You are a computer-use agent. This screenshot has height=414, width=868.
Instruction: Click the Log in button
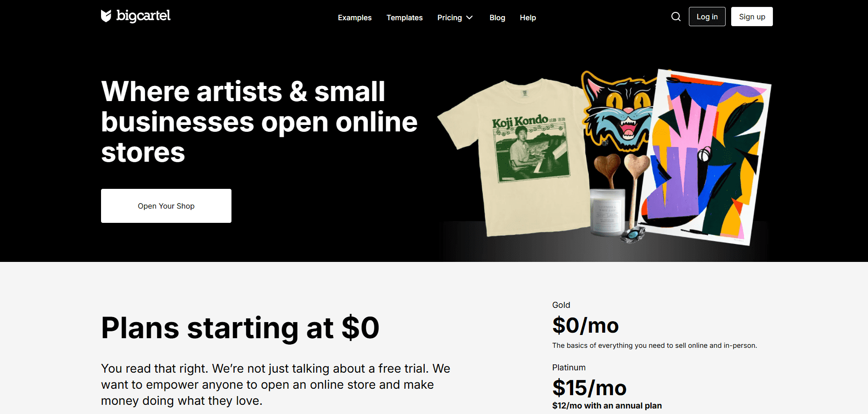707,17
